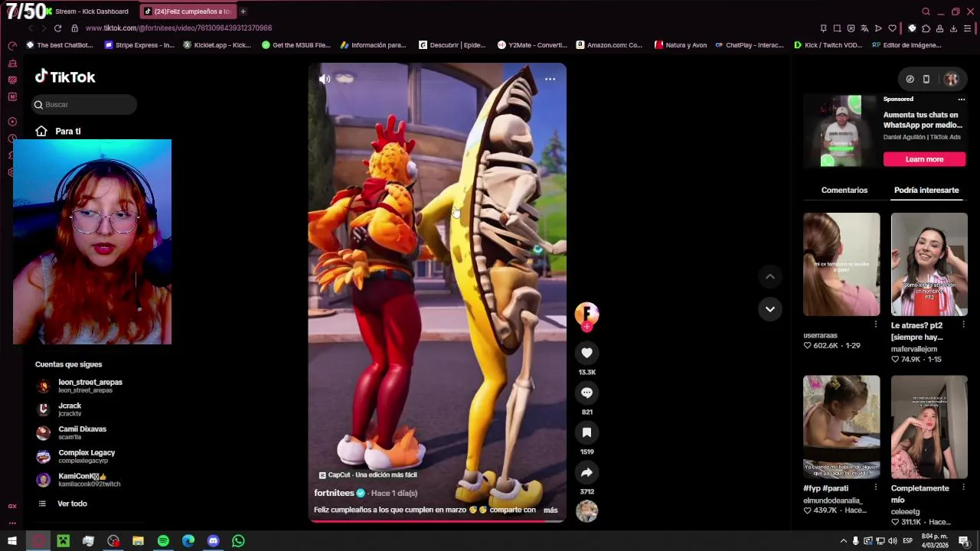The height and width of the screenshot is (551, 980).
Task: Open the taskbar clock showing 8:04 p. m.
Action: pyautogui.click(x=935, y=541)
